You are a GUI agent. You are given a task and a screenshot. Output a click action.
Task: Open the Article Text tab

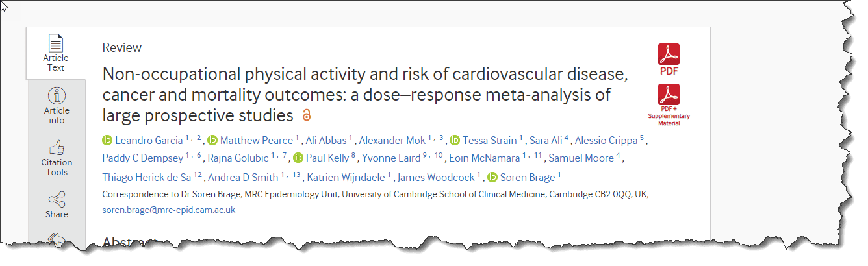(56, 53)
